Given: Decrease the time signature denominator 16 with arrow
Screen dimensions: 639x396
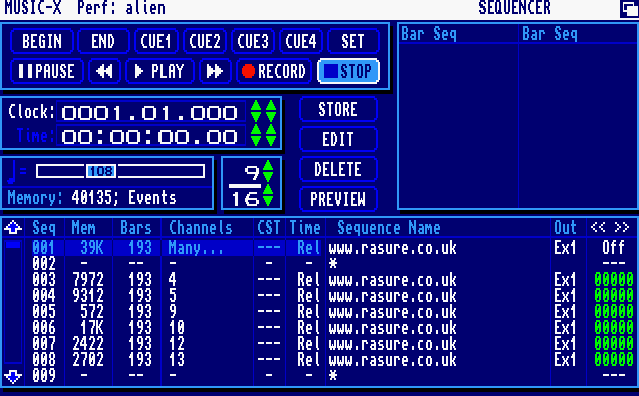Looking at the screenshot, I should click(268, 200).
